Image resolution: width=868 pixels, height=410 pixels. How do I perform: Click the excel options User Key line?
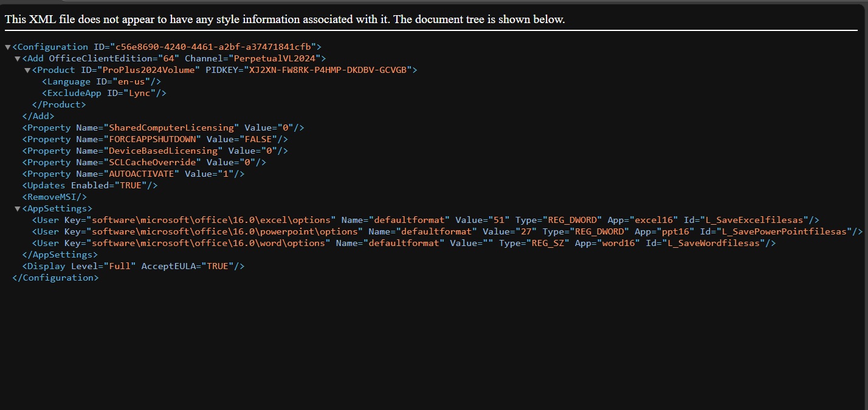coord(425,220)
